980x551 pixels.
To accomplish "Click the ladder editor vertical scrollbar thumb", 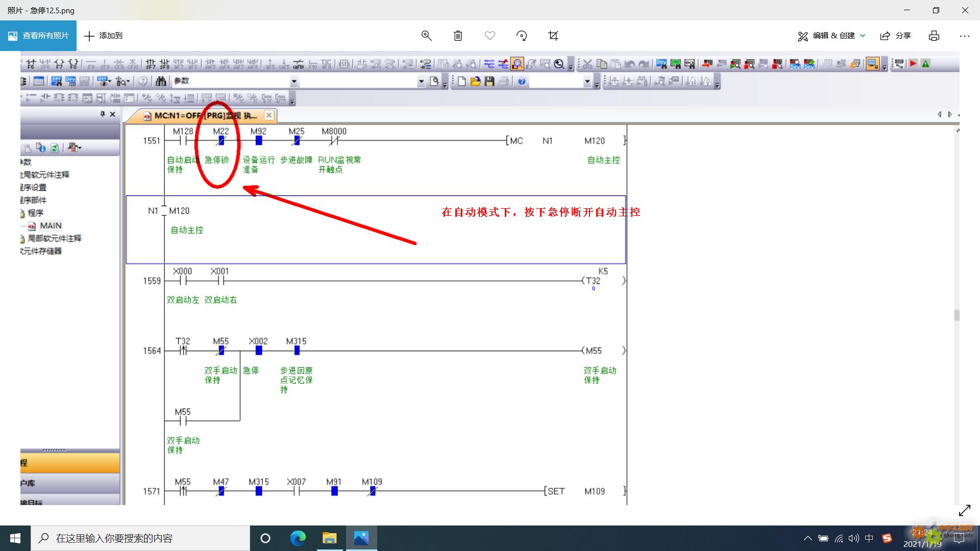I will (x=957, y=315).
